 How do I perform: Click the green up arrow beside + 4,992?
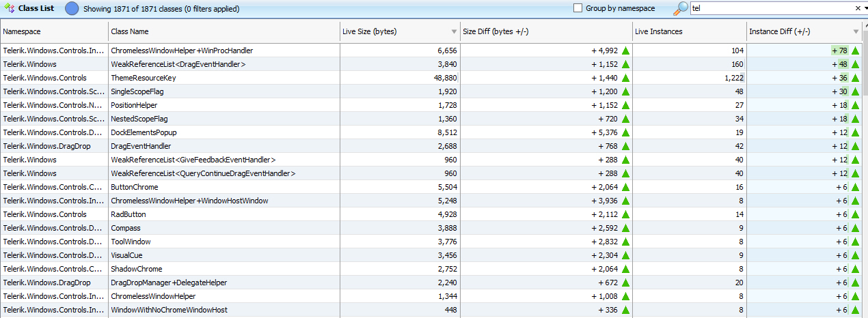(x=625, y=50)
